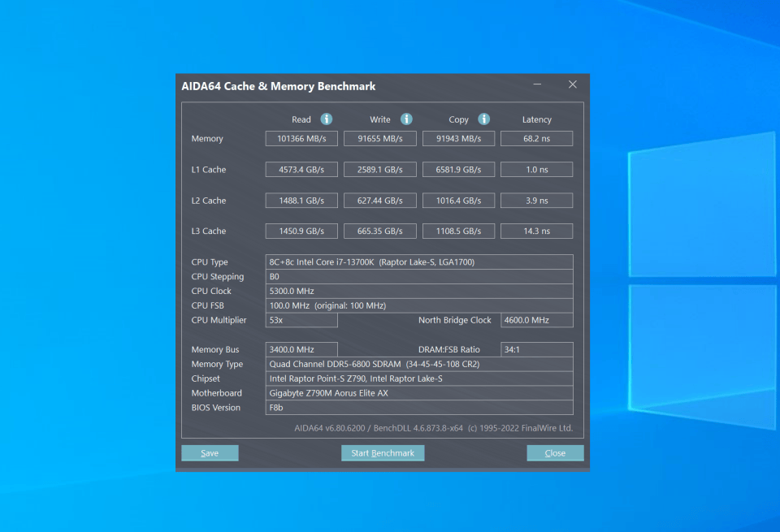780x532 pixels.
Task: Click the Memory Write 91655 MB/s field
Action: coord(380,139)
